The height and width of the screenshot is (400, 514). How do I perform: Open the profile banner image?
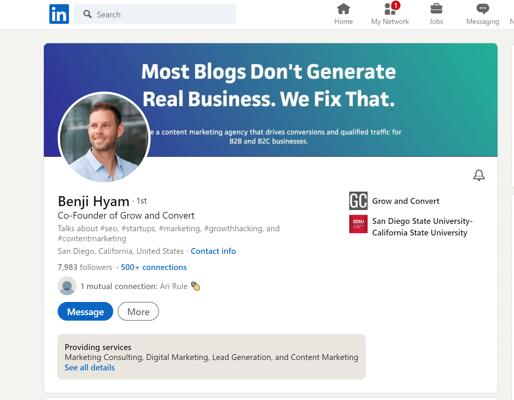tap(270, 100)
